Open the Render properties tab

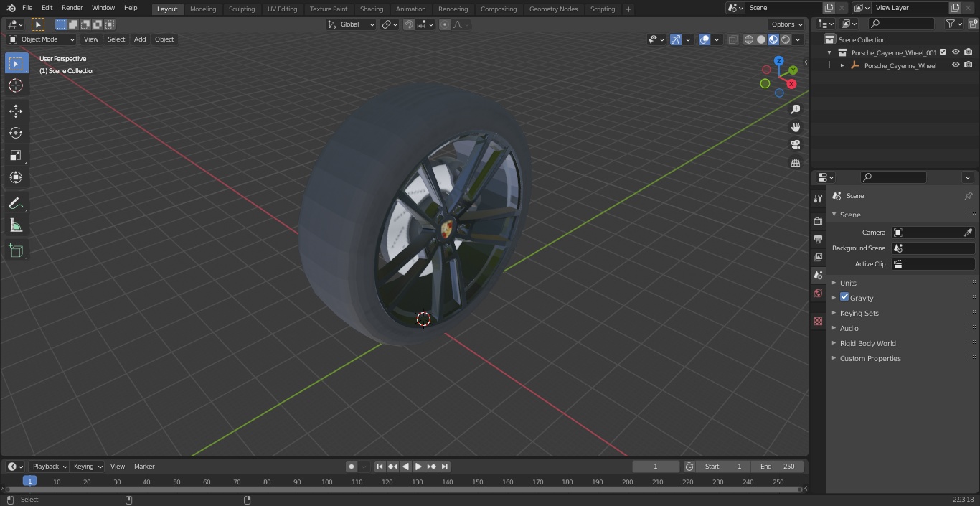tap(818, 221)
